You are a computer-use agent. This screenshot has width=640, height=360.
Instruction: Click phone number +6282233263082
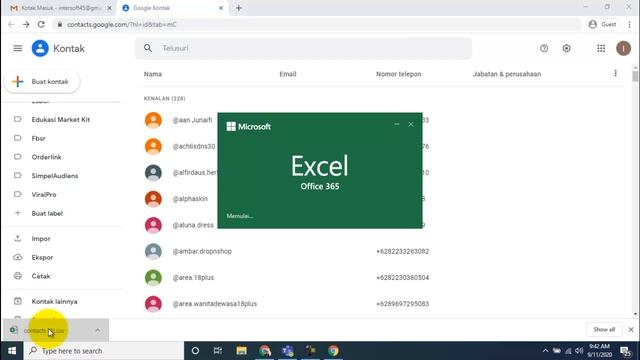pos(402,251)
